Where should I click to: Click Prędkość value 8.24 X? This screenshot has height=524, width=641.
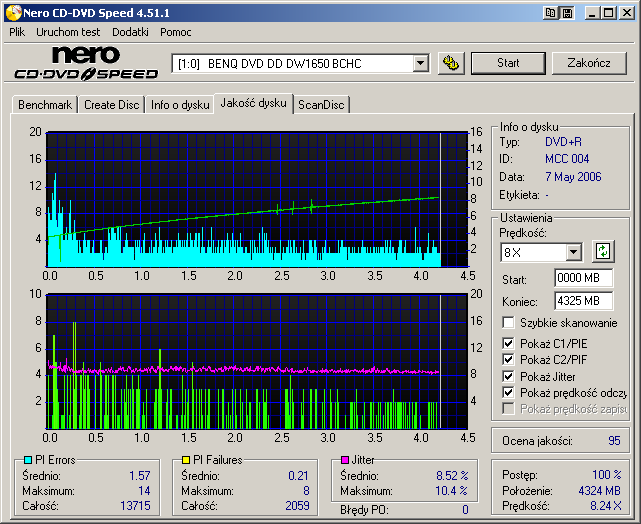point(605,506)
